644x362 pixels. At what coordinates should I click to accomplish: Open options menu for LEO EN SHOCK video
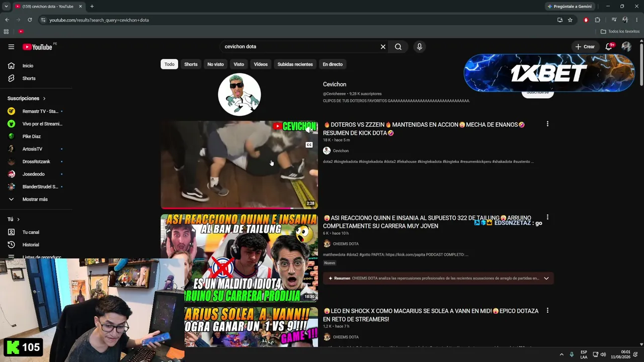(x=547, y=311)
